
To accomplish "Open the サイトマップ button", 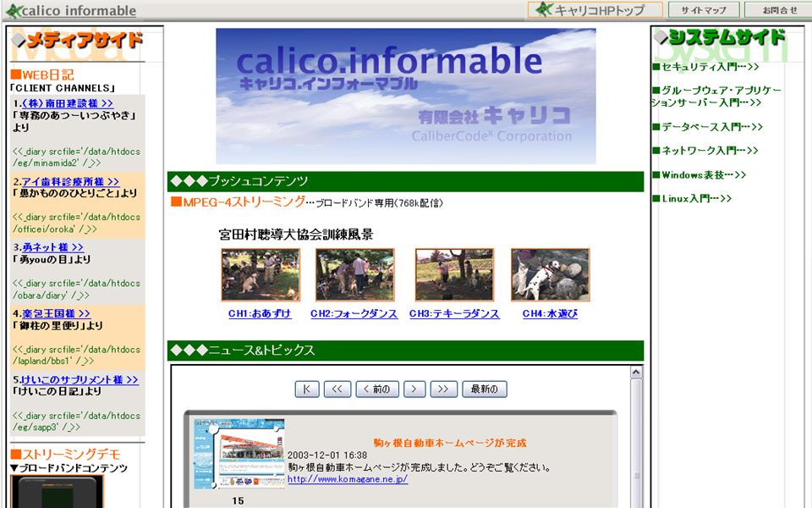I will point(703,10).
